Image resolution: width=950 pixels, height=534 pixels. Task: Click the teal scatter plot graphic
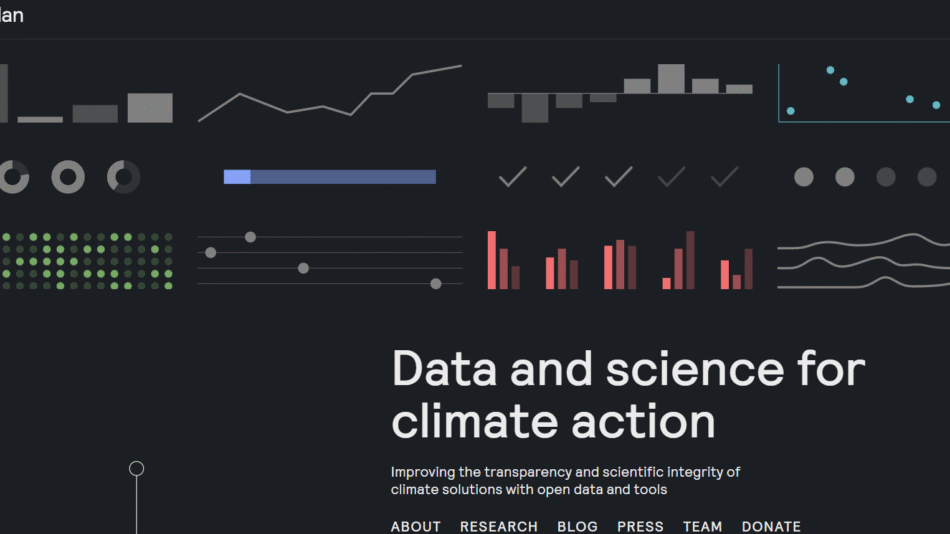point(864,92)
